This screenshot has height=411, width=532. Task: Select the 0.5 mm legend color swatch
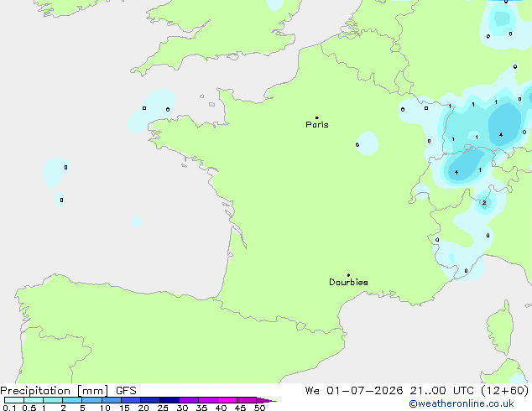click(x=34, y=400)
